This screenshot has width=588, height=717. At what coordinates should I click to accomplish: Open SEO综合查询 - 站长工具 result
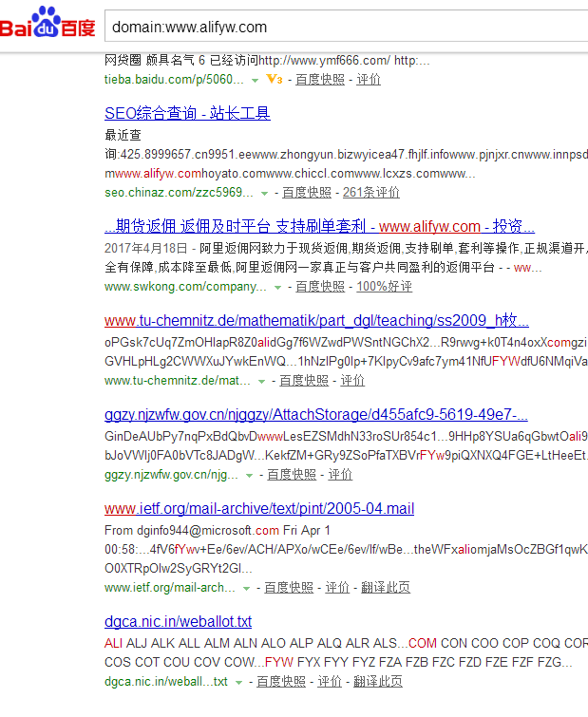tap(187, 113)
